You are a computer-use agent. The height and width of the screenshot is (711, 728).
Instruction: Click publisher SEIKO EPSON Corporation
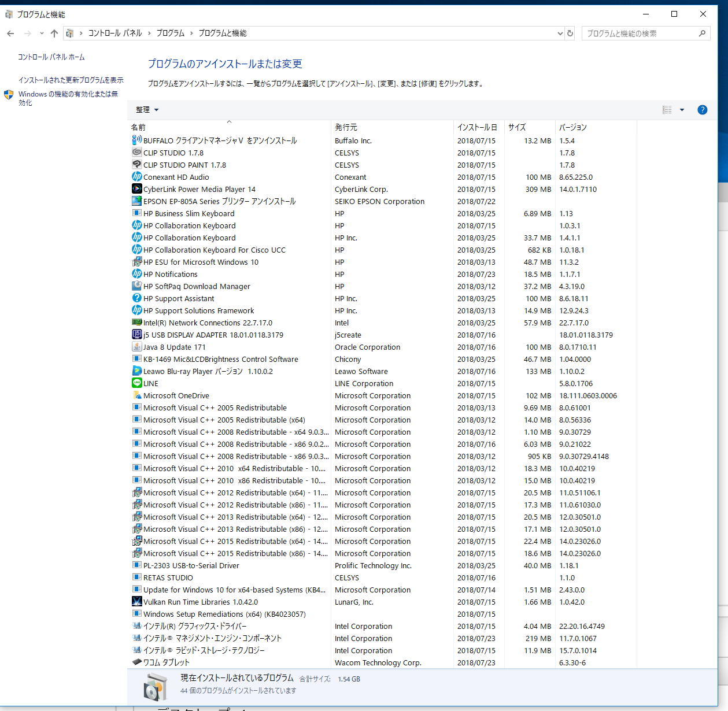[379, 202]
